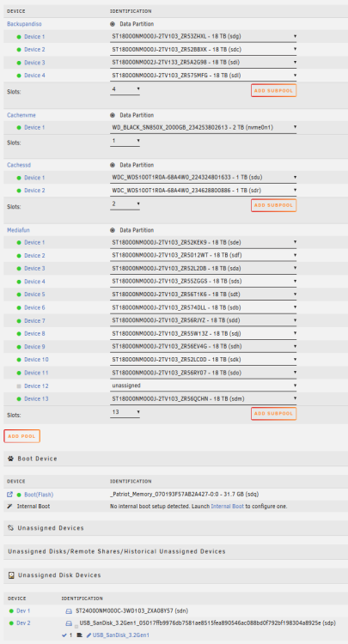
Task: Click the disk icon beside Unassigned Disk Devices
Action: (11, 575)
